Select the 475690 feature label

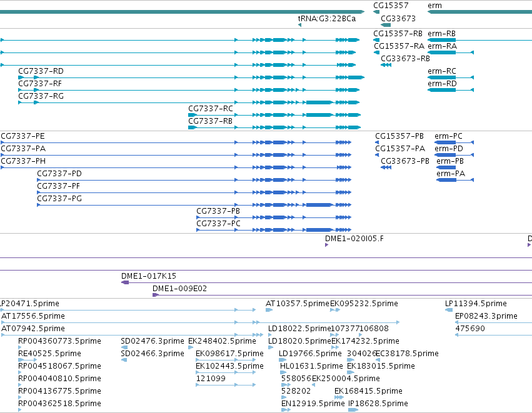point(470,329)
